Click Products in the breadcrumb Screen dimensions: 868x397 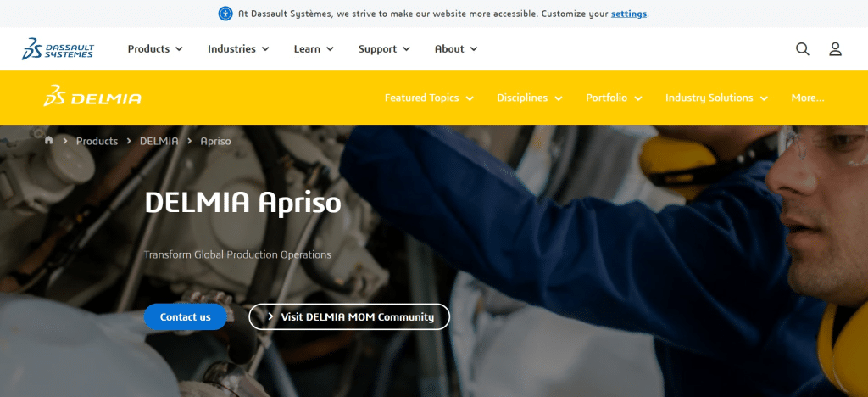(97, 141)
